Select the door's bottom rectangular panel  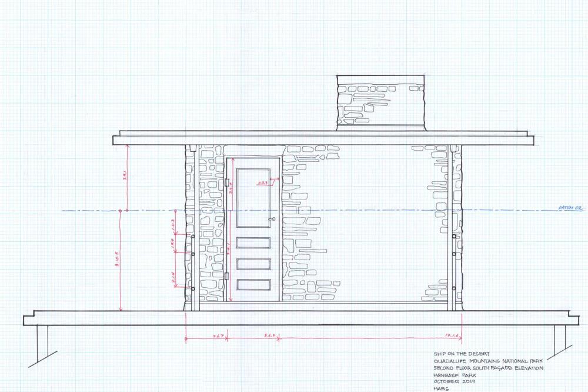[x=253, y=284]
